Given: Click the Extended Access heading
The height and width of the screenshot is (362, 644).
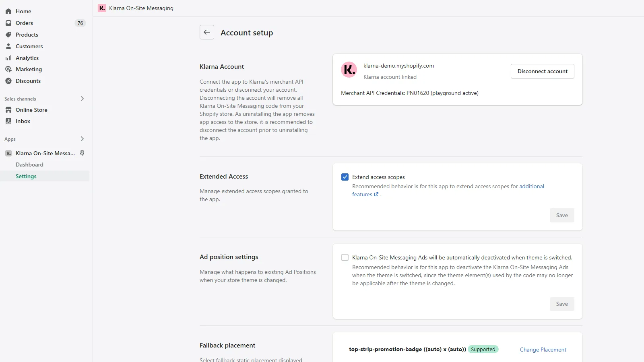Looking at the screenshot, I should tap(224, 176).
